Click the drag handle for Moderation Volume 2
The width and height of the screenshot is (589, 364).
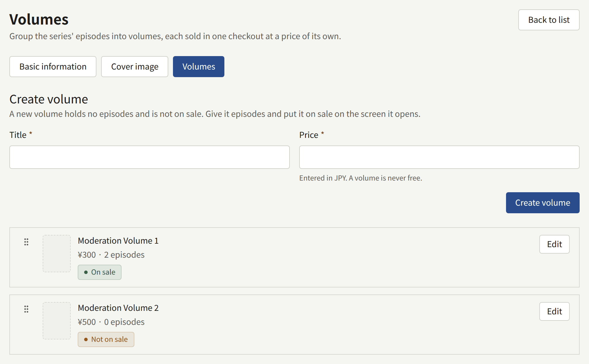pyautogui.click(x=26, y=309)
